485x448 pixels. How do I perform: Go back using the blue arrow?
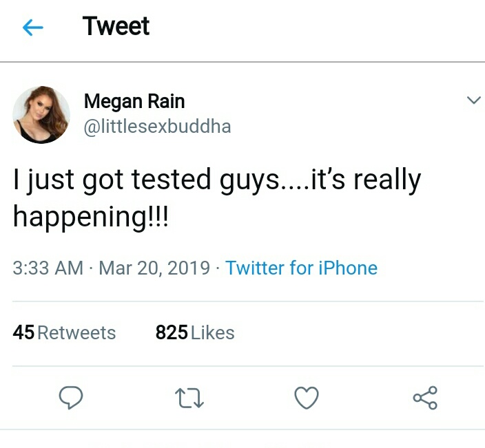coord(33,28)
